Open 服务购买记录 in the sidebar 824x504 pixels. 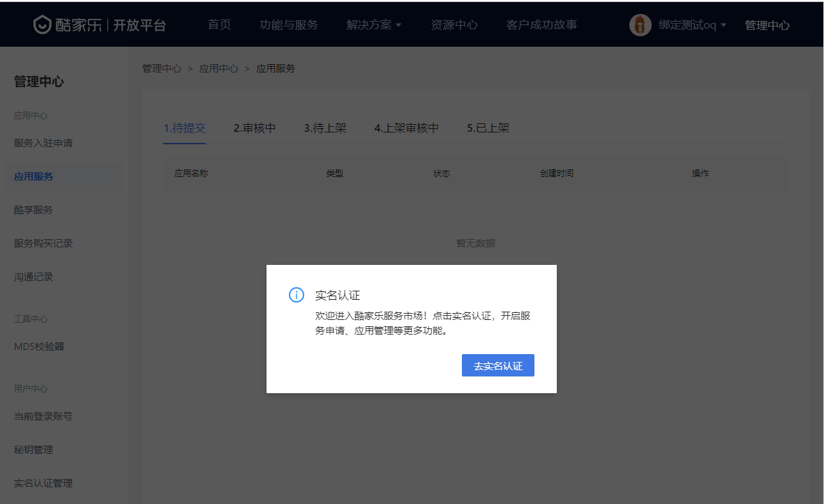(x=43, y=243)
